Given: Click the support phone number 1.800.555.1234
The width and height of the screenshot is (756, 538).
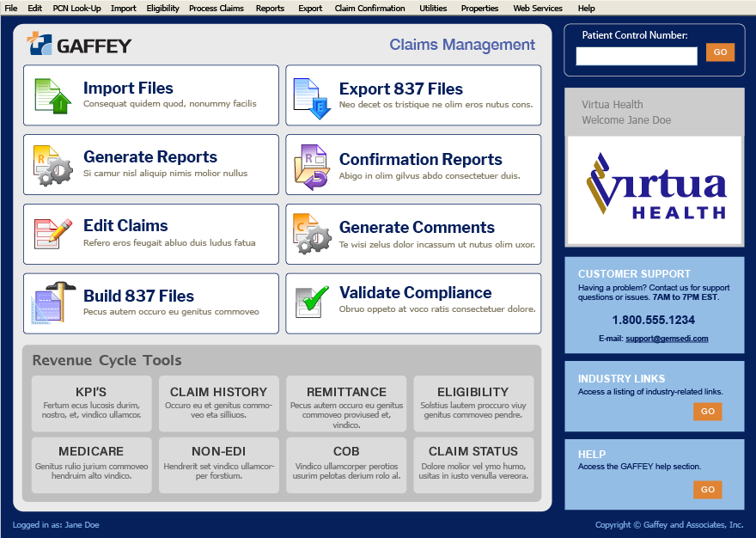Looking at the screenshot, I should [x=653, y=320].
